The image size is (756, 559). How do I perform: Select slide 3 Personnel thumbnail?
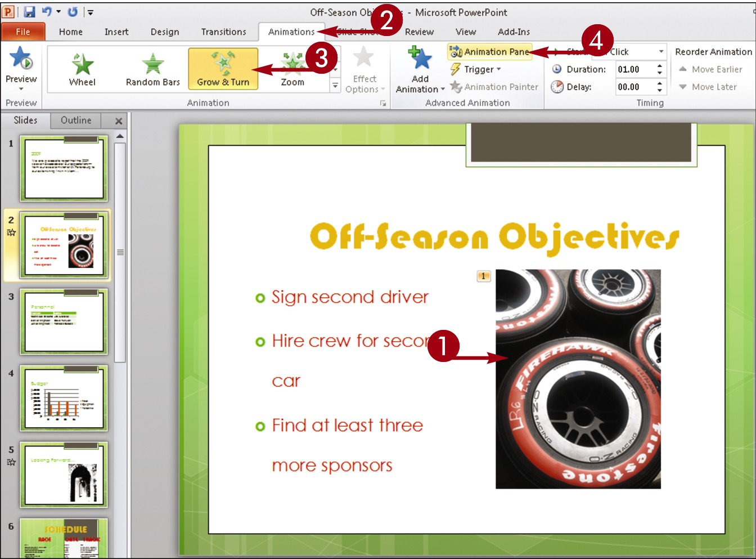pyautogui.click(x=64, y=321)
